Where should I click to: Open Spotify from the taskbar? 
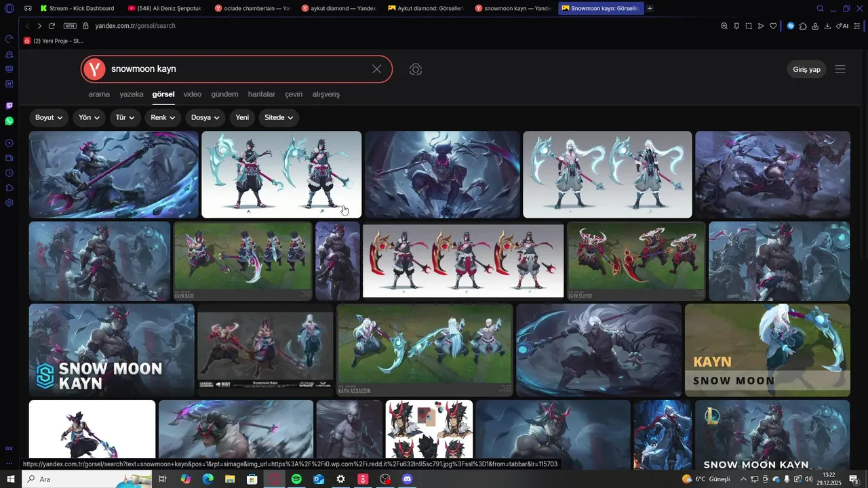click(296, 479)
